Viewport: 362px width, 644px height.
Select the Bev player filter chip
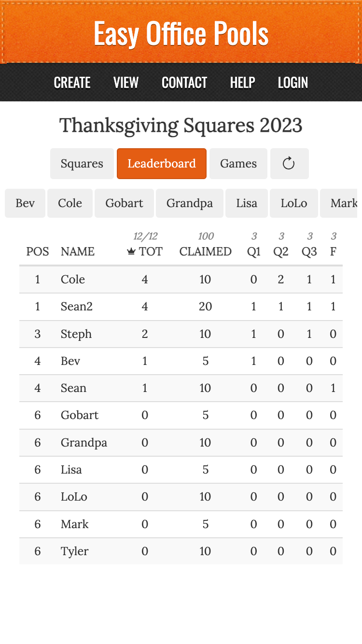(x=25, y=203)
